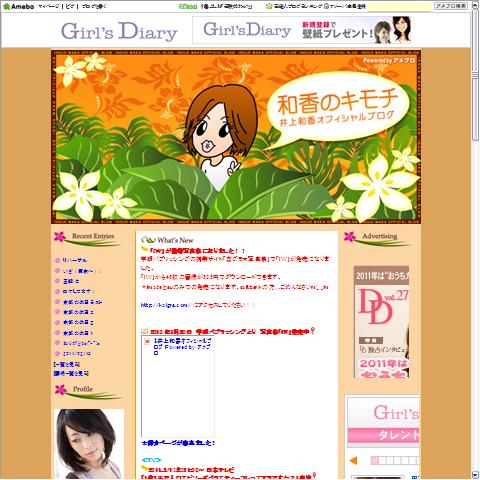Image resolution: width=480 pixels, height=480 pixels.
Task: Click the Ameba logo in top bar
Action: click(18, 6)
